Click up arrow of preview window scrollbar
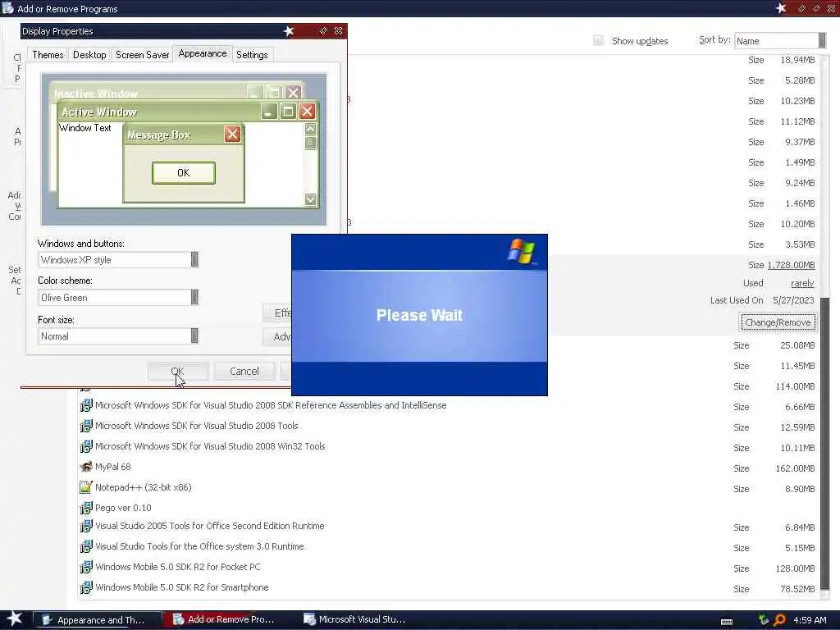Image resolution: width=840 pixels, height=630 pixels. [x=310, y=129]
